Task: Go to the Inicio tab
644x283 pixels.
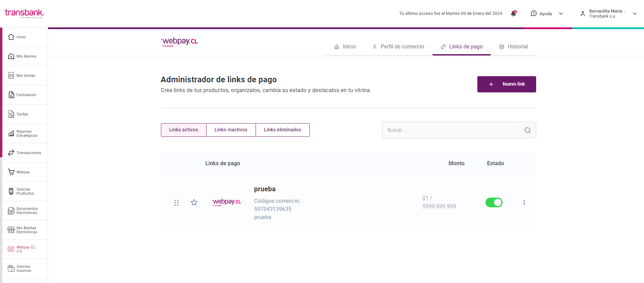Action: [345, 47]
